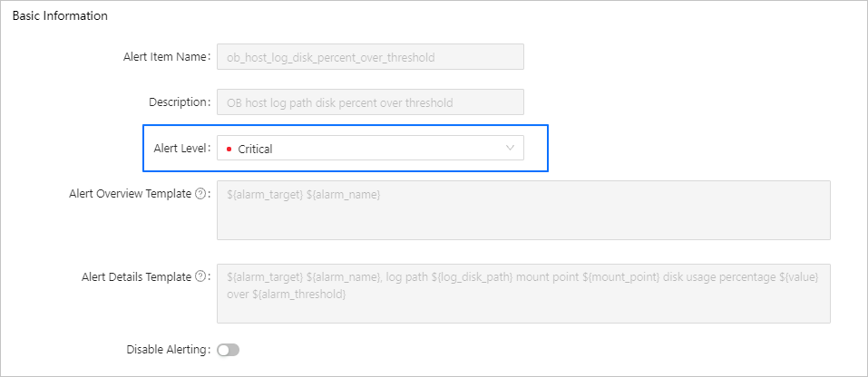Click the Alert Details Template label
The height and width of the screenshot is (377, 868).
tap(136, 277)
